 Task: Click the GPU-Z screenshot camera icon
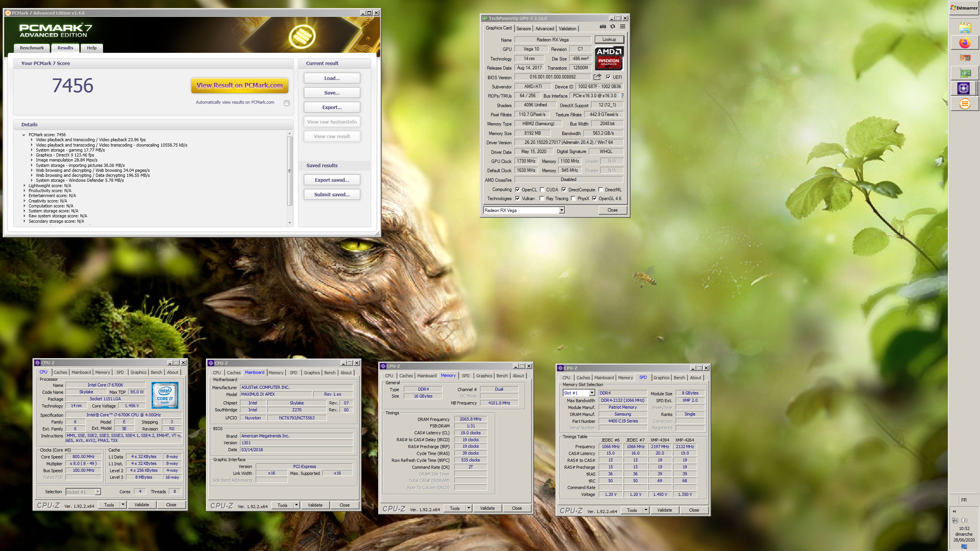point(603,26)
